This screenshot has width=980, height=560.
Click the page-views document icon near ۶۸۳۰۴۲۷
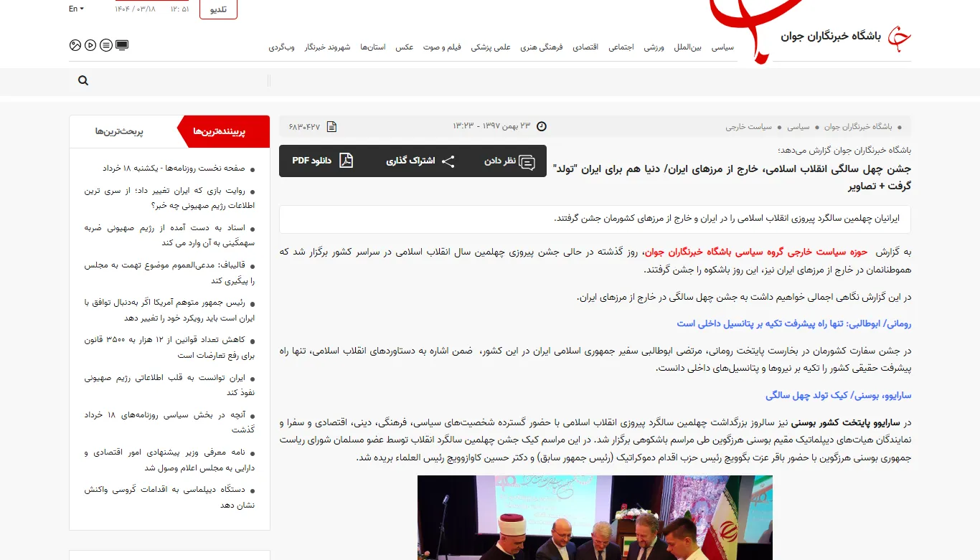(x=331, y=125)
